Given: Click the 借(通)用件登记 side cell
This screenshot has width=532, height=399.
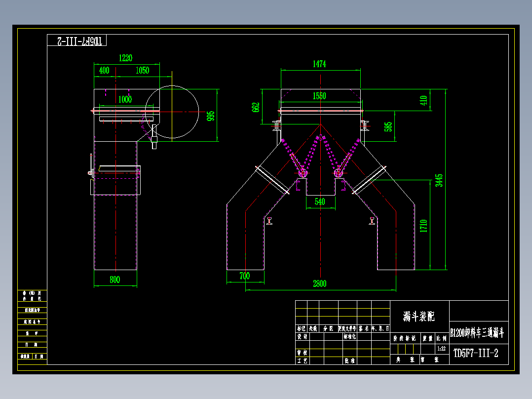Looking at the screenshot, I should (x=32, y=296).
